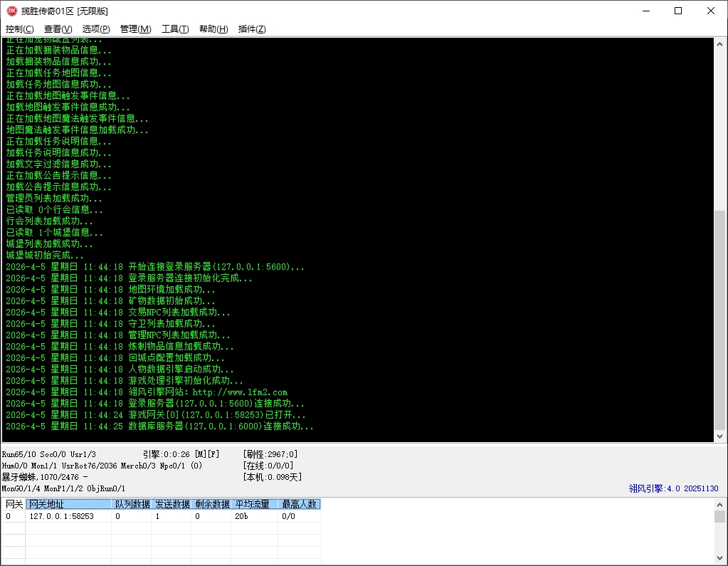Open the 控制(C) menu
Viewport: 728px width, 566px height.
19,29
